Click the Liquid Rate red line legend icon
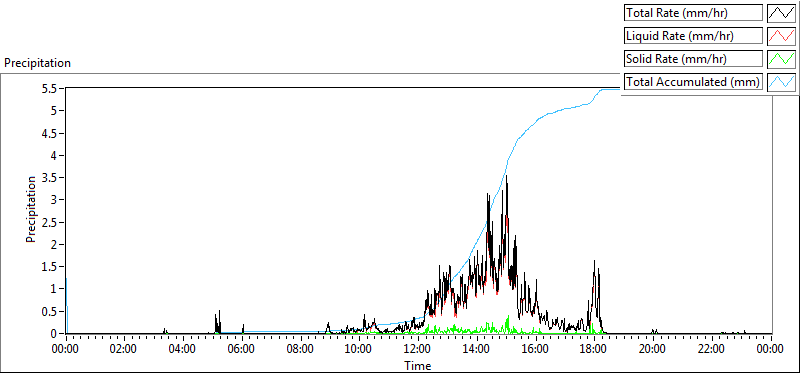The width and height of the screenshot is (800, 373). [781, 36]
